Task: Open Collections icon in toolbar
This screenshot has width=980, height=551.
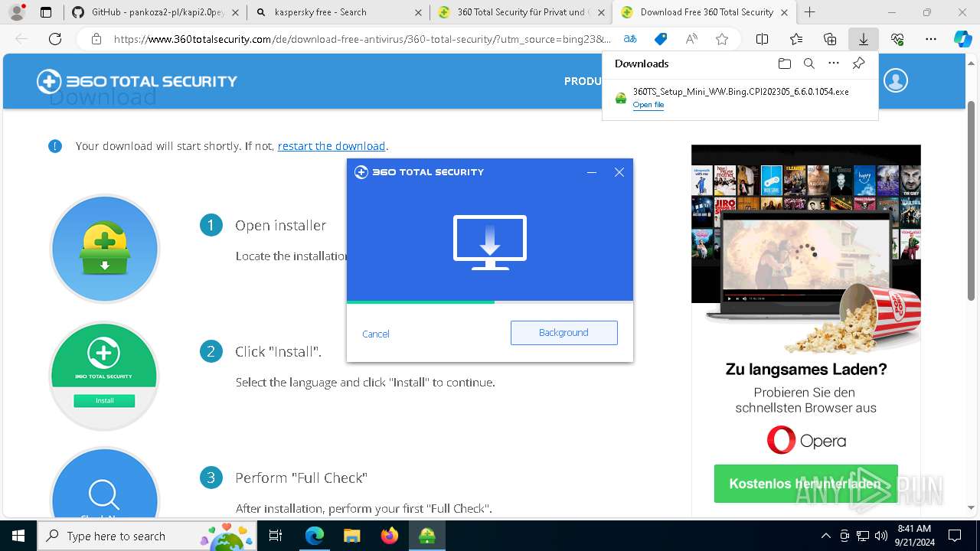Action: 830,39
